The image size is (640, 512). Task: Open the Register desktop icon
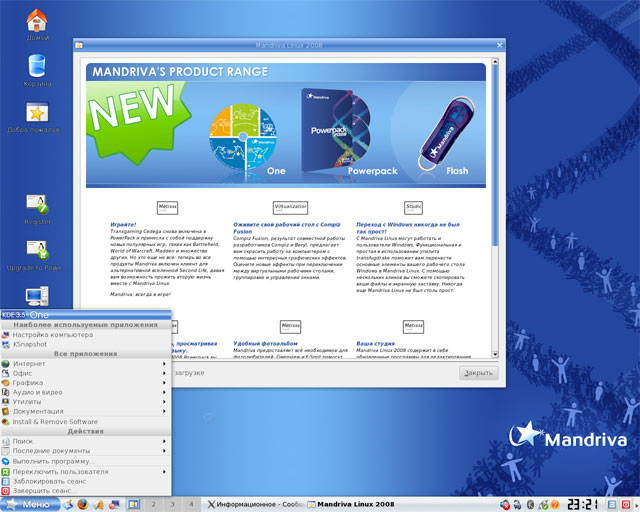[x=37, y=209]
